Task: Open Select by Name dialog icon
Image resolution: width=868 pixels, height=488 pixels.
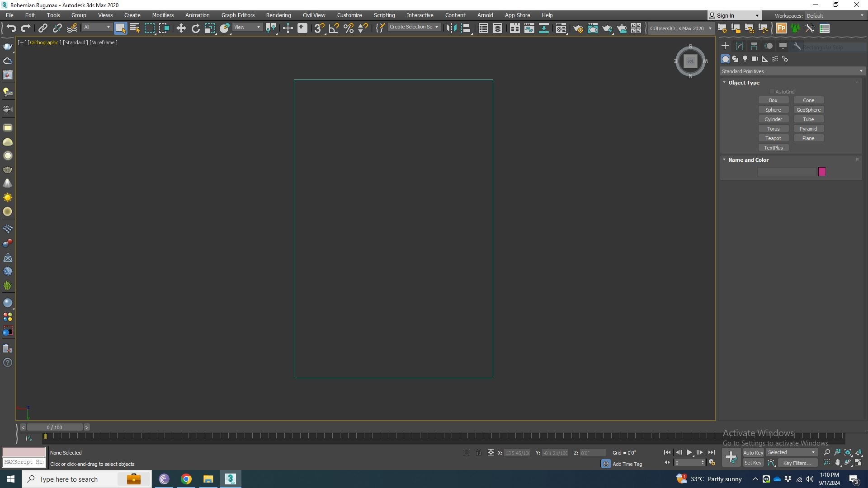Action: 135,28
